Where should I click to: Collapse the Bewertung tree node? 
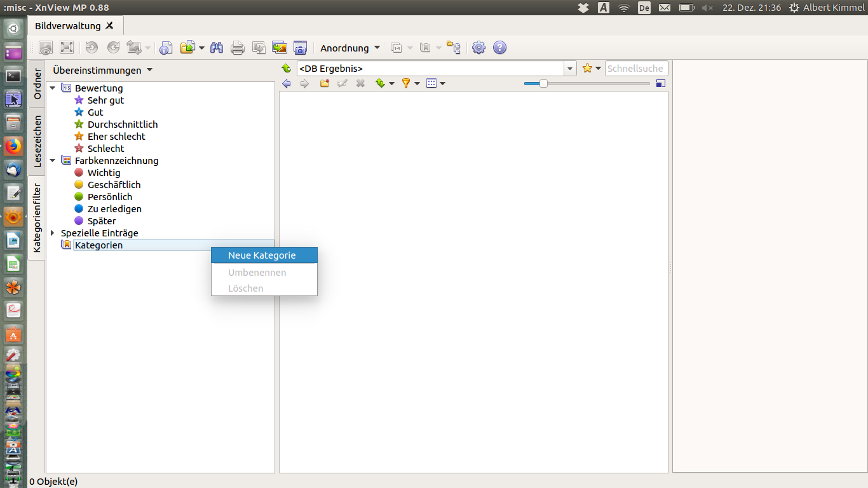coord(53,88)
